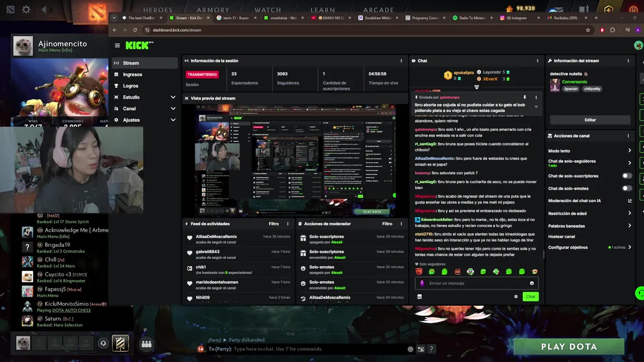This screenshot has width=644, height=362.
Task: Click the Editar stream info button
Action: click(x=590, y=120)
